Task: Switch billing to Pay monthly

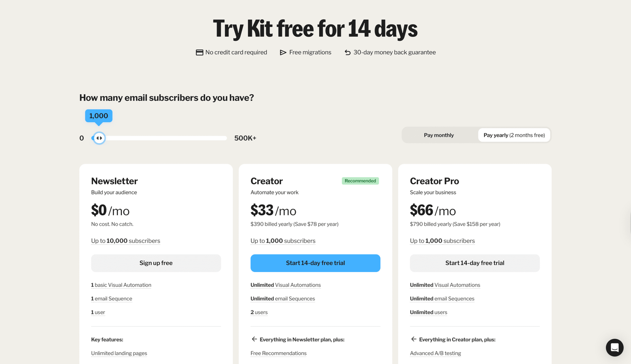Action: click(x=439, y=135)
